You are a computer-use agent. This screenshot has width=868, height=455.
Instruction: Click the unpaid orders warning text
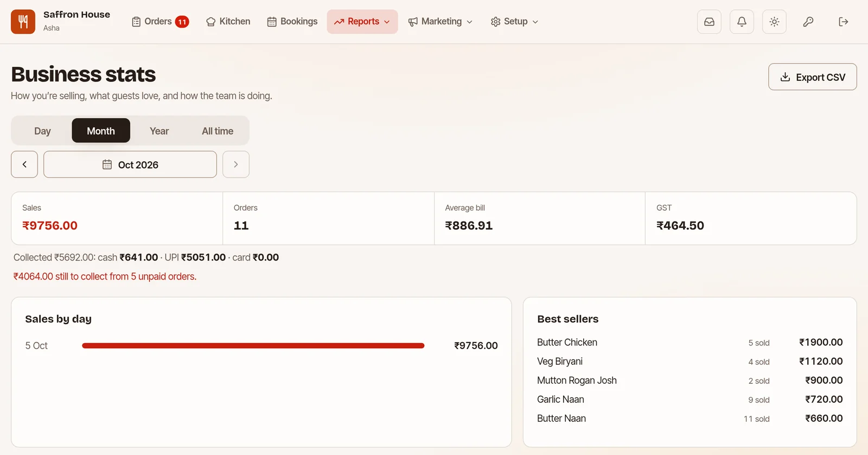point(105,276)
